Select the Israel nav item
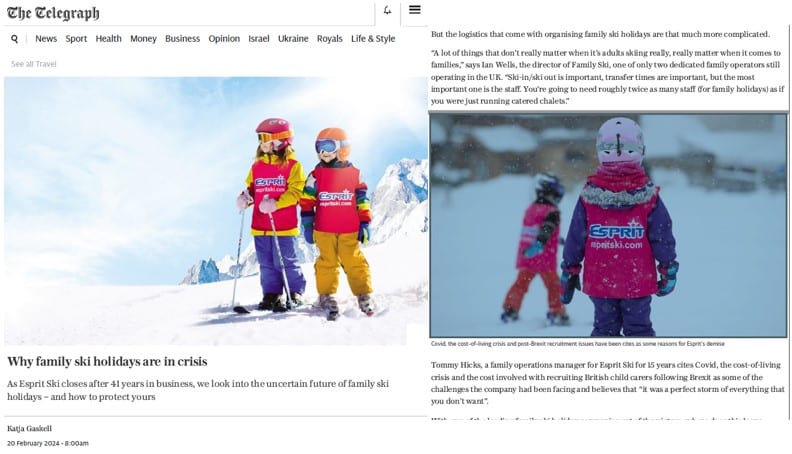The height and width of the screenshot is (454, 792). point(259,39)
